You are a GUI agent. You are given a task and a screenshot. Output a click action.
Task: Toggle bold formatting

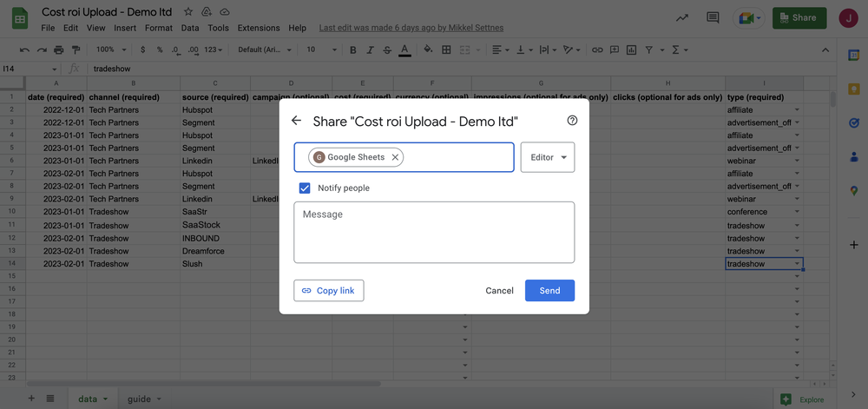click(352, 49)
